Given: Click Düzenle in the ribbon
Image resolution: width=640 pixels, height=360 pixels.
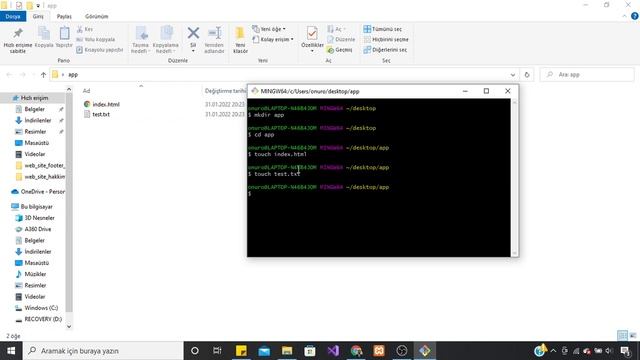Looking at the screenshot, I should 341,40.
